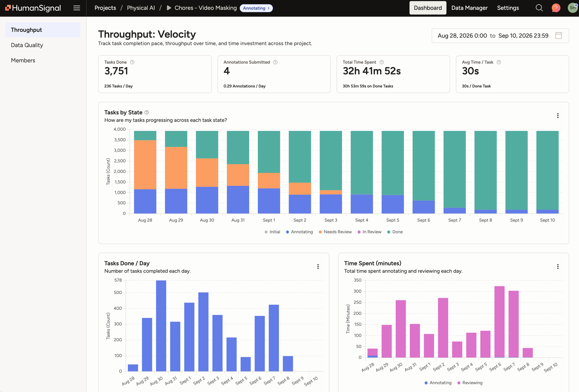The width and height of the screenshot is (579, 392).
Task: Open the help chat bubble icon
Action: click(x=556, y=8)
